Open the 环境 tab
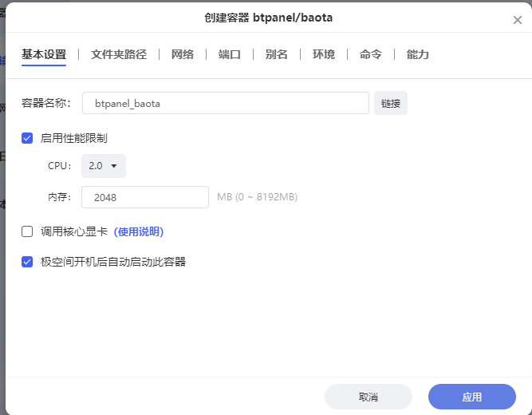The image size is (532, 415). click(324, 54)
